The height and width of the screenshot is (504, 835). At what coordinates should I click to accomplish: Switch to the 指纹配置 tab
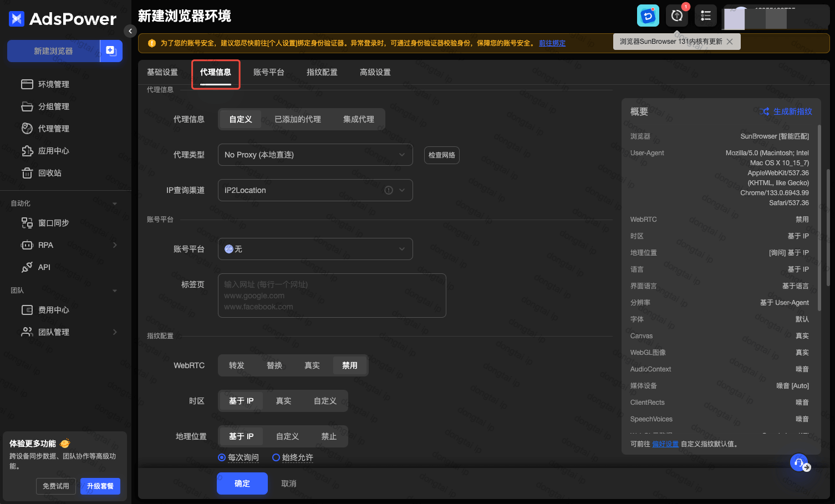pos(322,72)
